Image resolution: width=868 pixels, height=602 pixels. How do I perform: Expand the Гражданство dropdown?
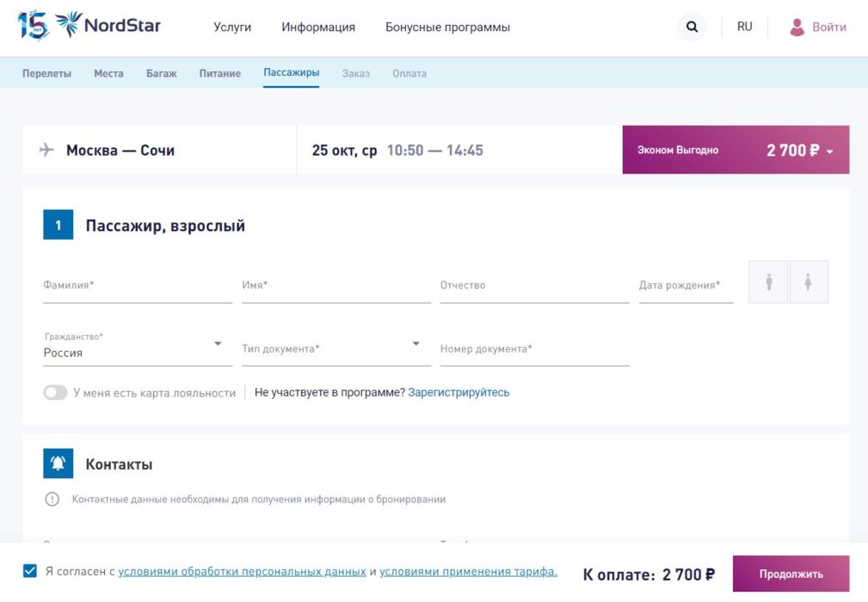tap(218, 345)
